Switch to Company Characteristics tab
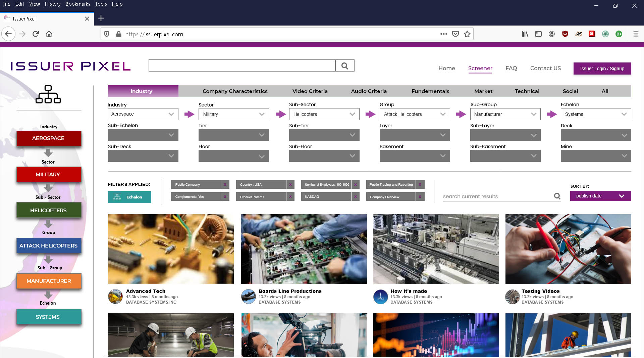This screenshot has height=358, width=644. coord(235,91)
